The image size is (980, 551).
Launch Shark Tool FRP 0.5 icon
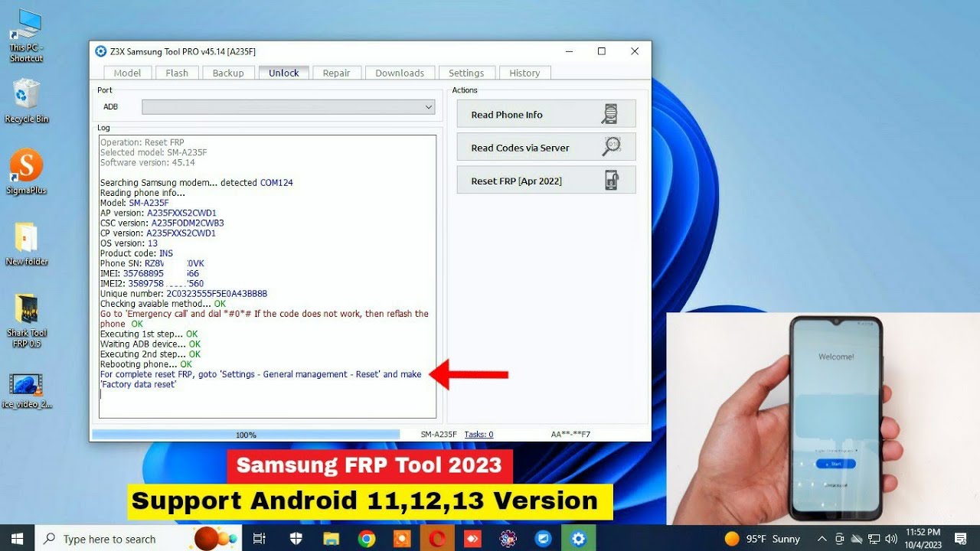coord(27,321)
